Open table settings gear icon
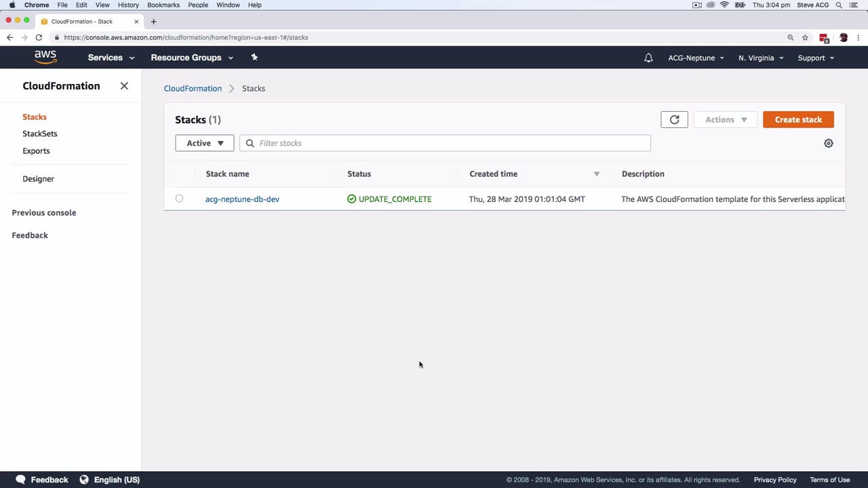The height and width of the screenshot is (488, 868). [828, 143]
